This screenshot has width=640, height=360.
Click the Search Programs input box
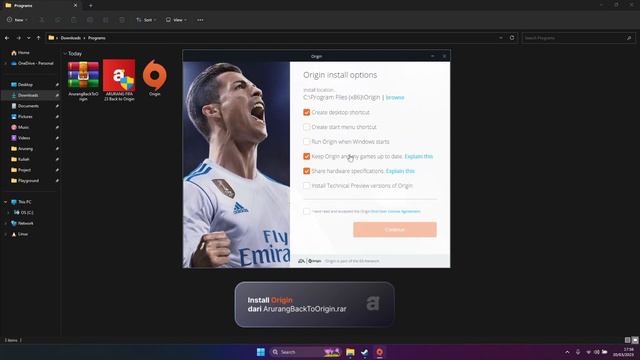pyautogui.click(x=578, y=38)
